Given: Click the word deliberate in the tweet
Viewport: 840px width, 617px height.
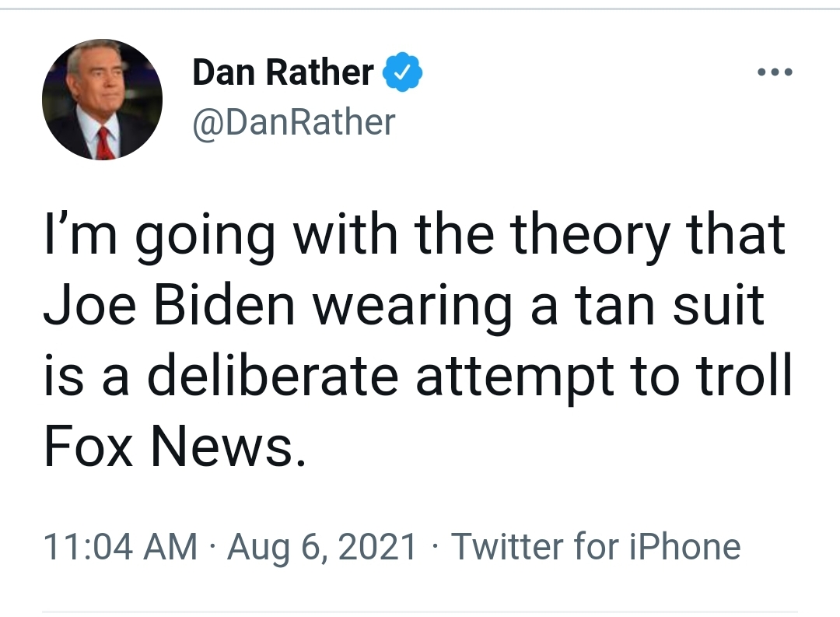Looking at the screenshot, I should coord(273,374).
